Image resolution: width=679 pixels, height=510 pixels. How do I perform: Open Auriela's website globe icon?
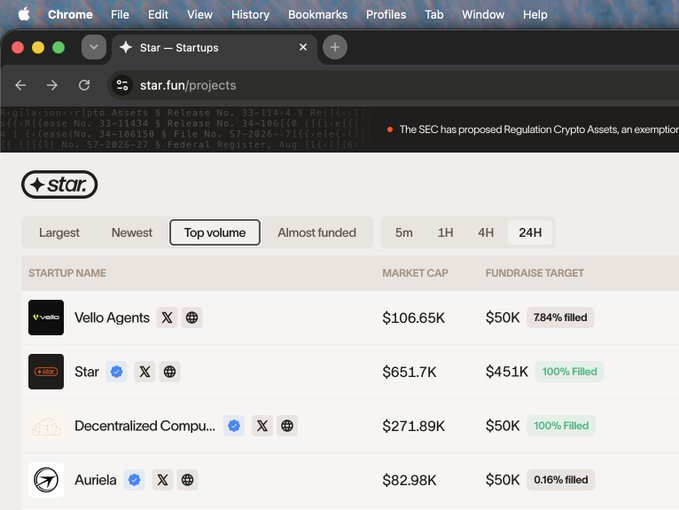[x=188, y=480]
